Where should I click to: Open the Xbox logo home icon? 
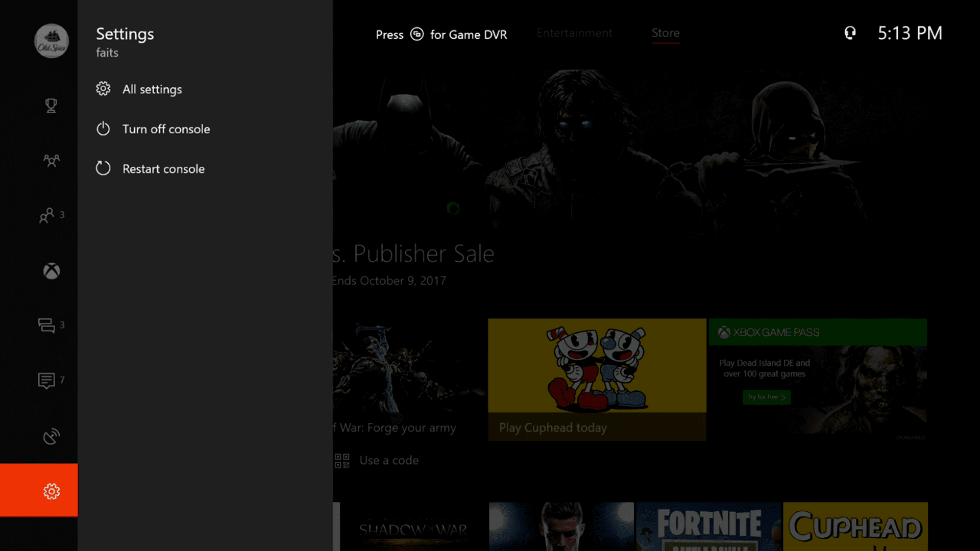click(52, 270)
